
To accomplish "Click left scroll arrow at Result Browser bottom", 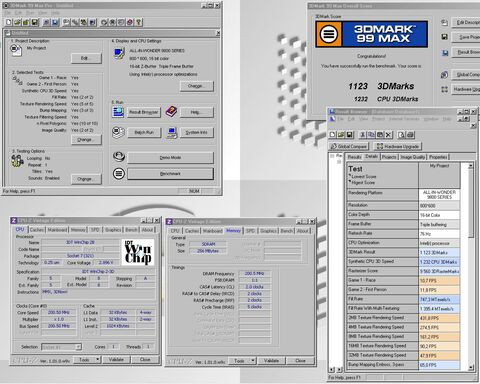I will pos(332,369).
